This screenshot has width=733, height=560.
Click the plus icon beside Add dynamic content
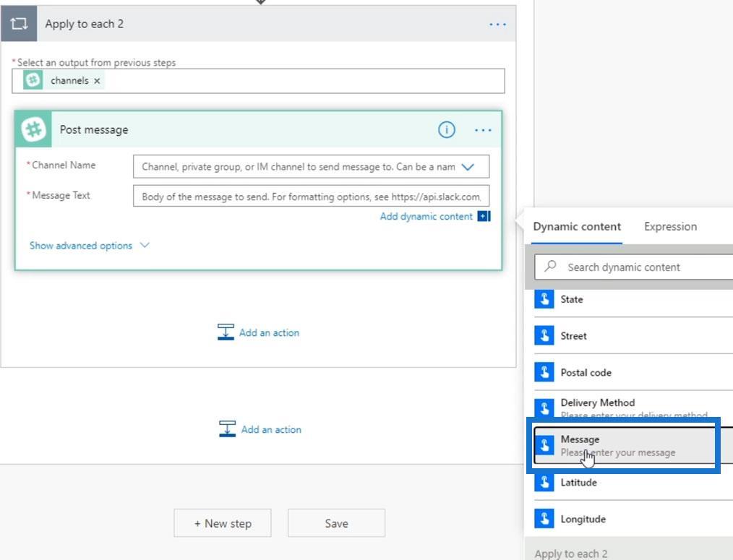click(x=484, y=216)
